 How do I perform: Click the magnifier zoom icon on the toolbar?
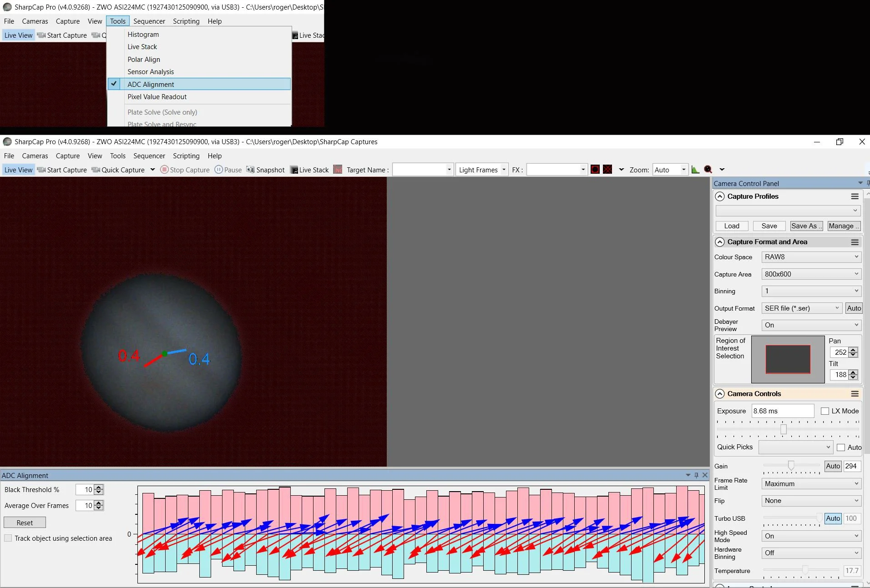(x=708, y=169)
